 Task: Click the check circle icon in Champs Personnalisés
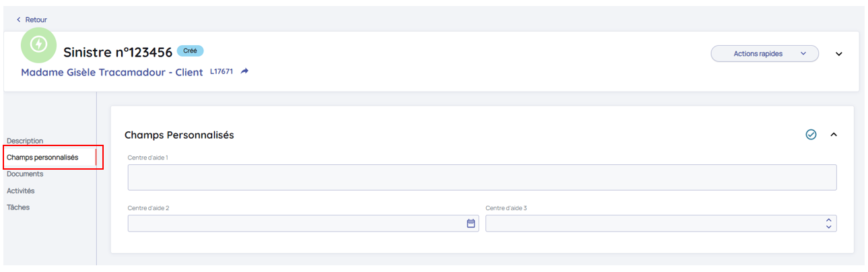click(x=811, y=135)
